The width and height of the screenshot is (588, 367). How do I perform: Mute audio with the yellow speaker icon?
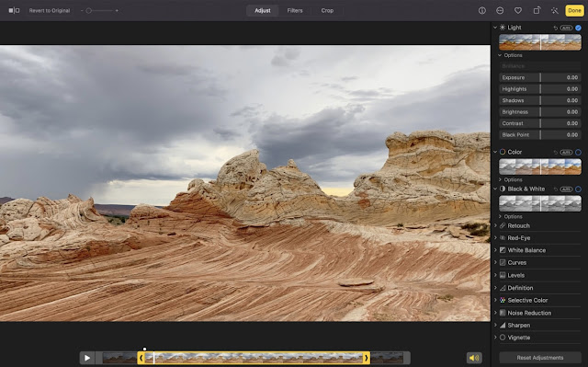[474, 358]
